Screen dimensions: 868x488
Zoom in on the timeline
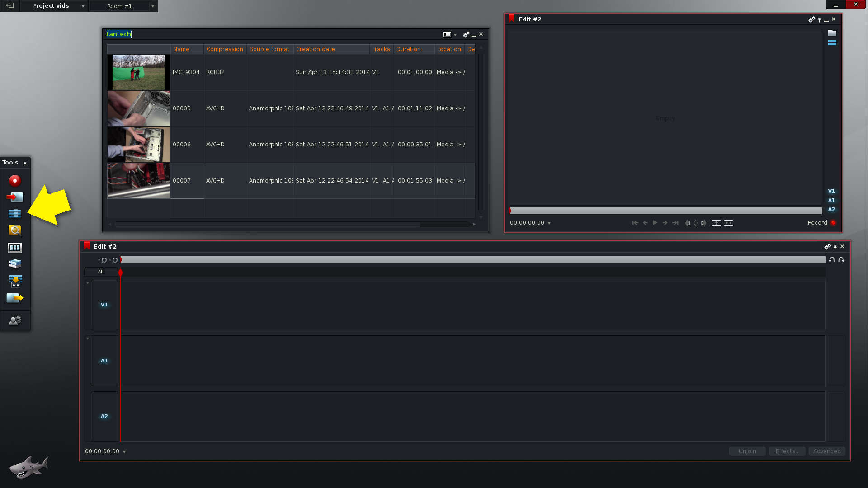pyautogui.click(x=102, y=260)
